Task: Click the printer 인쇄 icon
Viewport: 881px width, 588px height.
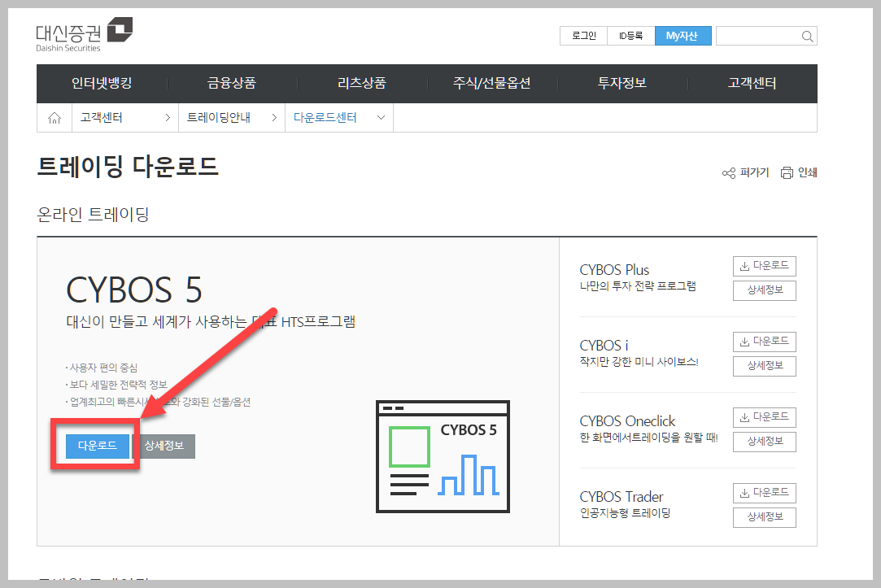Action: (x=787, y=173)
